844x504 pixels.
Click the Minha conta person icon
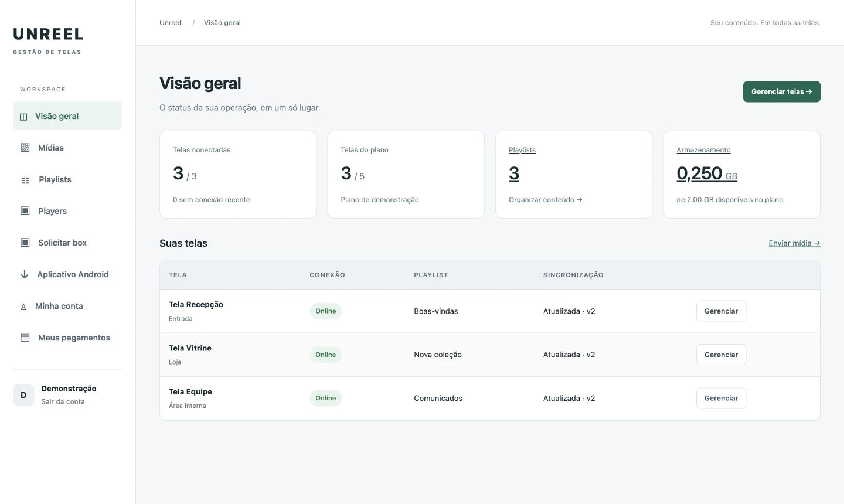click(x=23, y=306)
